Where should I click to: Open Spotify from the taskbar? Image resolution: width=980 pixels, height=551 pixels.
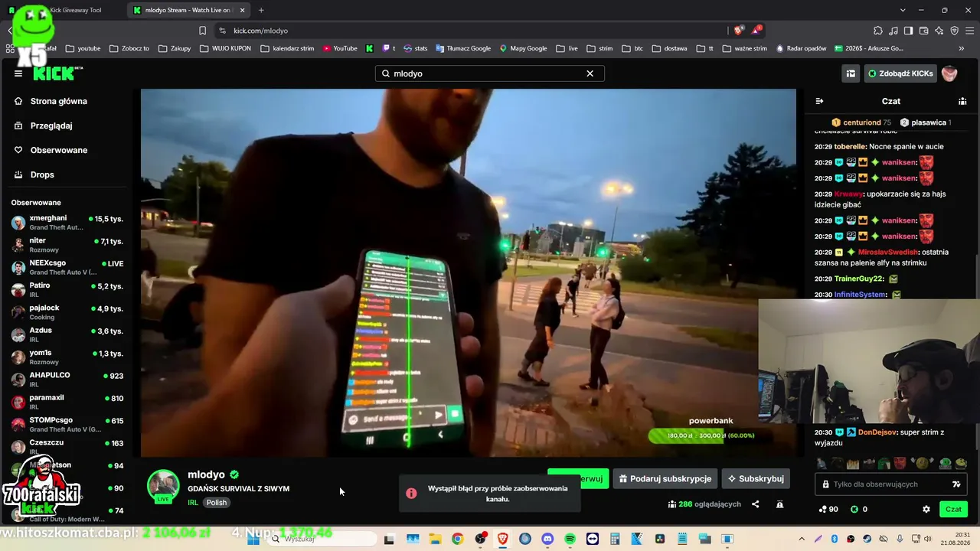(570, 539)
